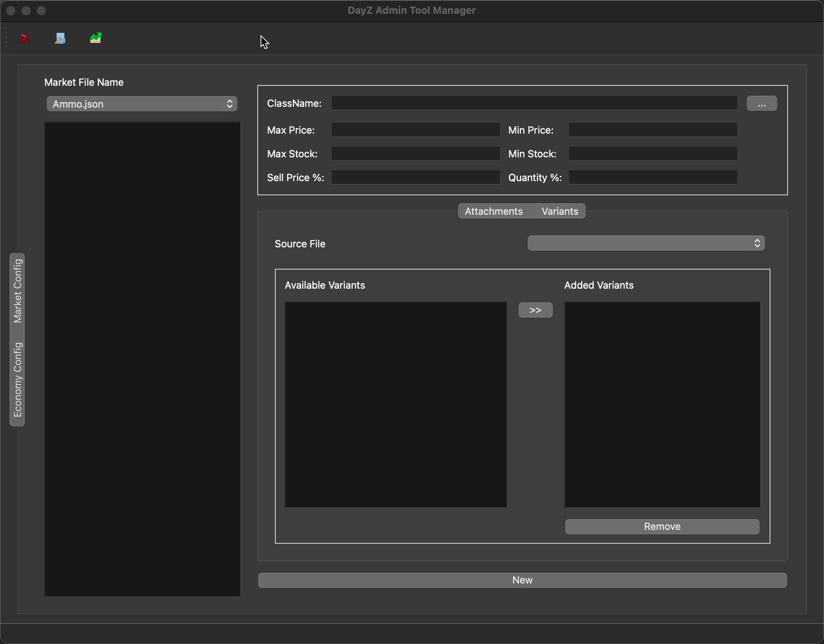Click the red X toolbar icon
This screenshot has height=644, width=824.
(x=26, y=38)
